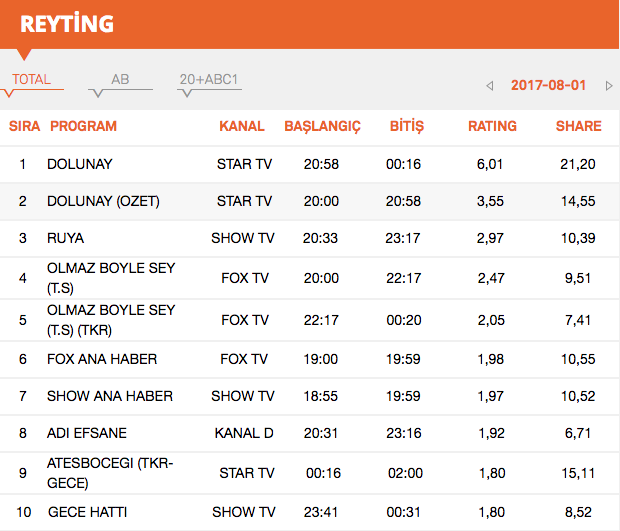The image size is (620, 531).
Task: Click the BAŞLANGIÇ column header
Action: pos(322,126)
